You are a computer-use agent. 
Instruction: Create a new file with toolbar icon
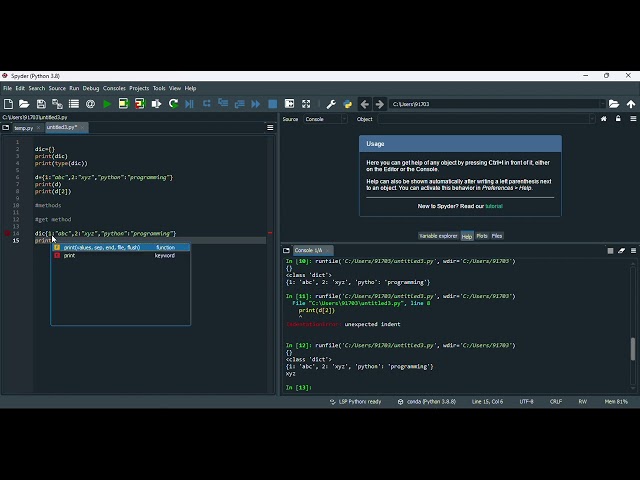pos(8,104)
